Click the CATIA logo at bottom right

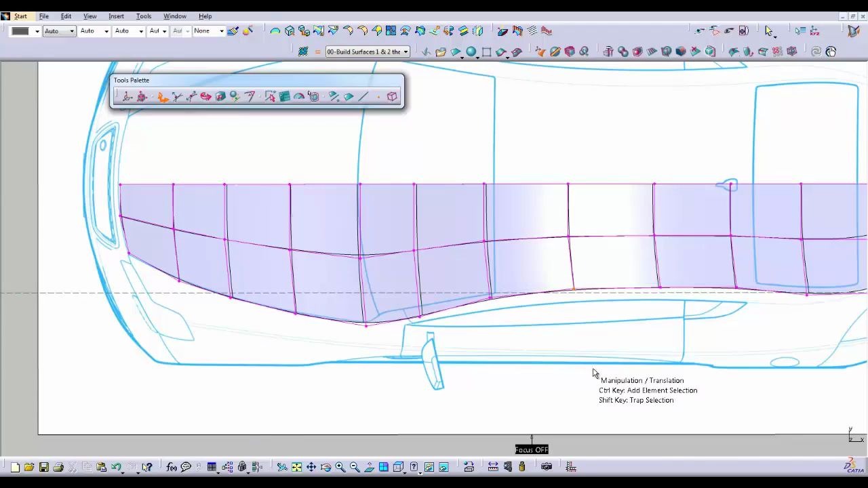pyautogui.click(x=854, y=466)
